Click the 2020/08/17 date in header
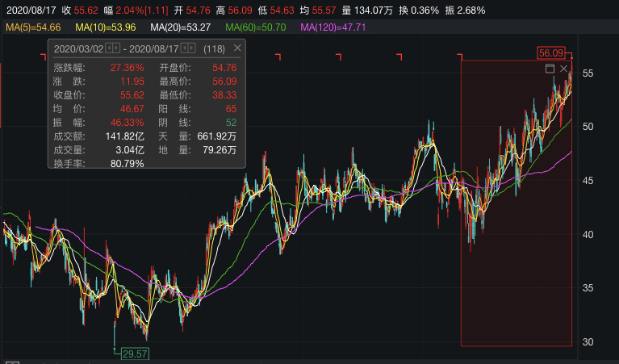Image resolution: width=619 pixels, height=364 pixels. coord(28,10)
